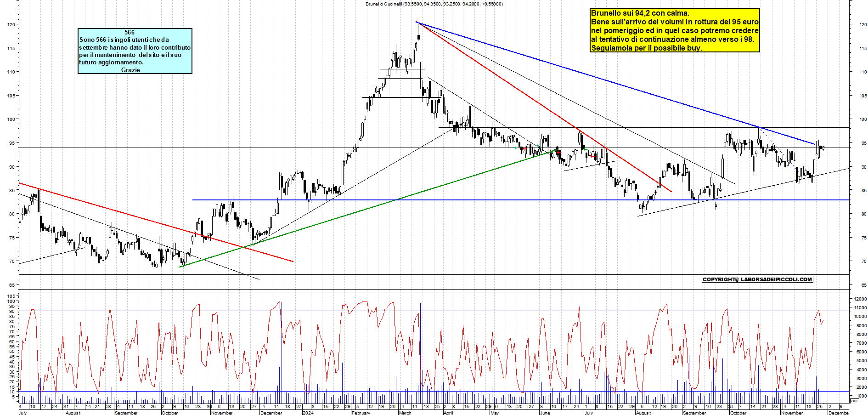Click the '2024' year label on the time axis

click(308, 413)
